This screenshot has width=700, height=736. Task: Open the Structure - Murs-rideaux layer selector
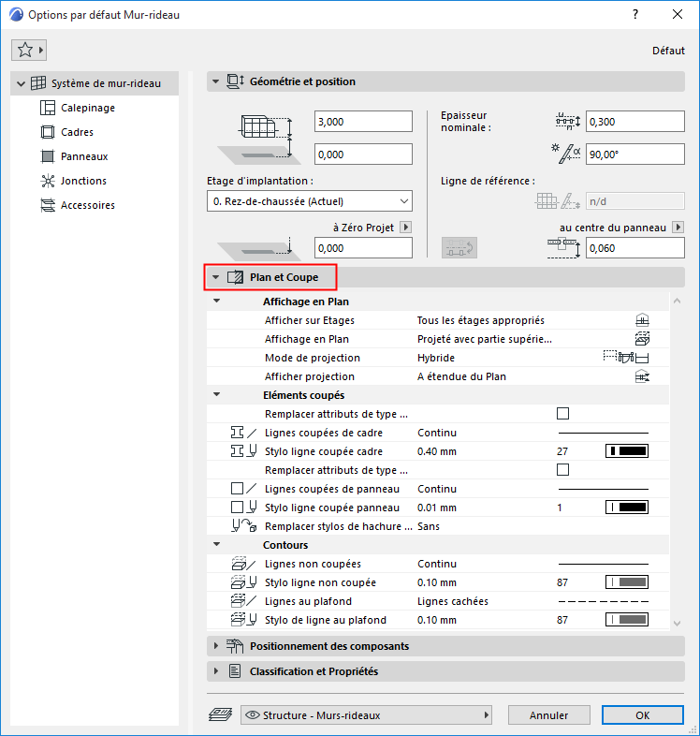tap(366, 714)
